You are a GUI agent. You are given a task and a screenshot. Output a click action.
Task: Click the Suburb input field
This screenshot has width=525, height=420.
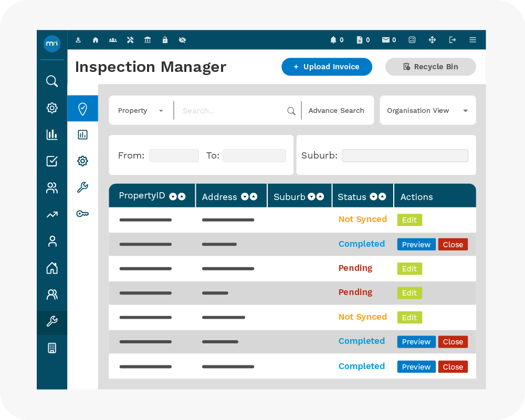405,155
